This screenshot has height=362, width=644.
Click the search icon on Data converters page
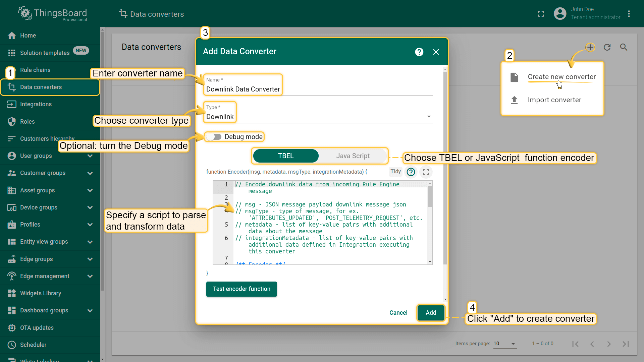[624, 47]
